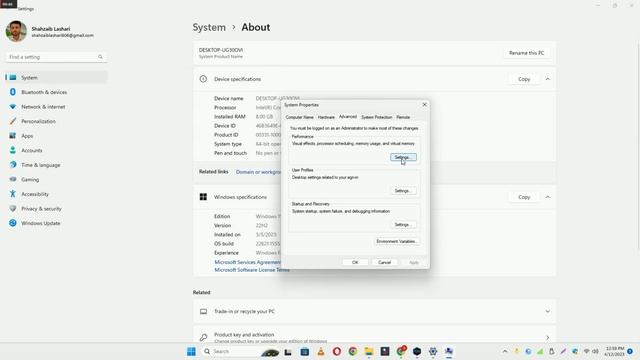Select the OS build row label
640x360 pixels.
tap(224, 244)
